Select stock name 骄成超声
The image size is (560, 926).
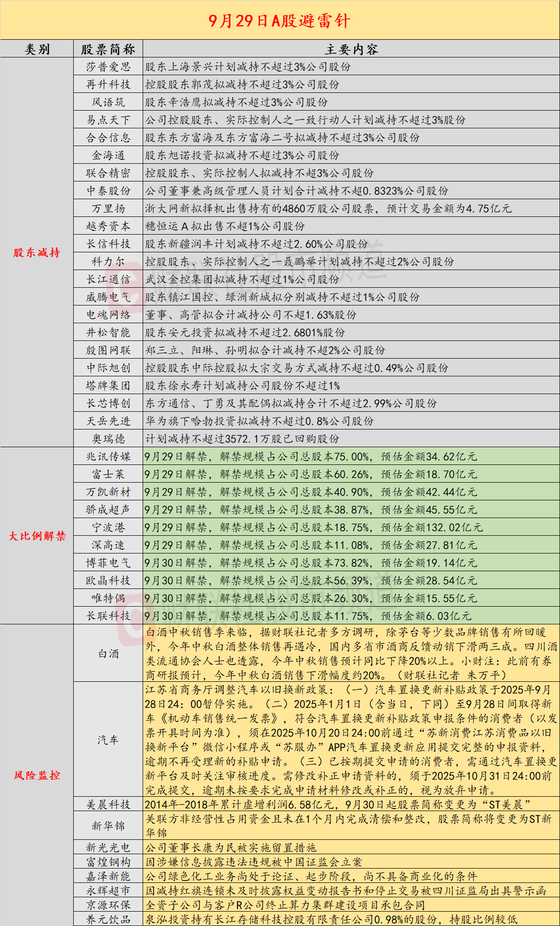tap(108, 509)
